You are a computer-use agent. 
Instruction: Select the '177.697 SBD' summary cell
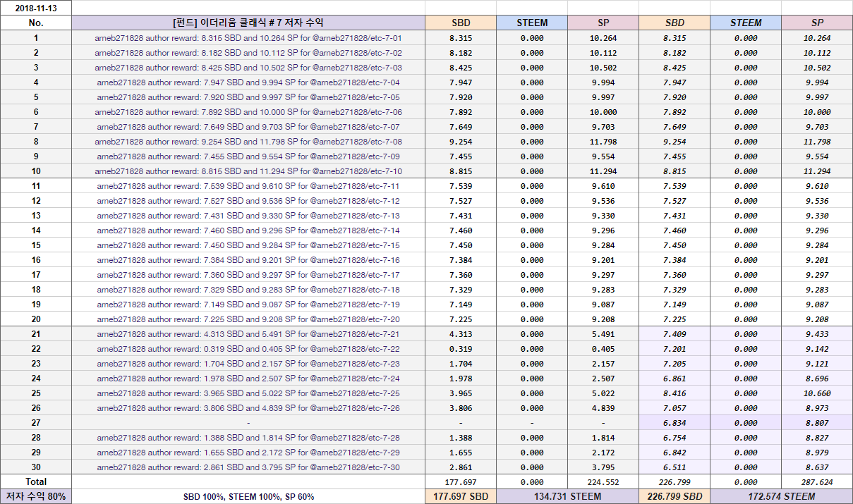[461, 496]
